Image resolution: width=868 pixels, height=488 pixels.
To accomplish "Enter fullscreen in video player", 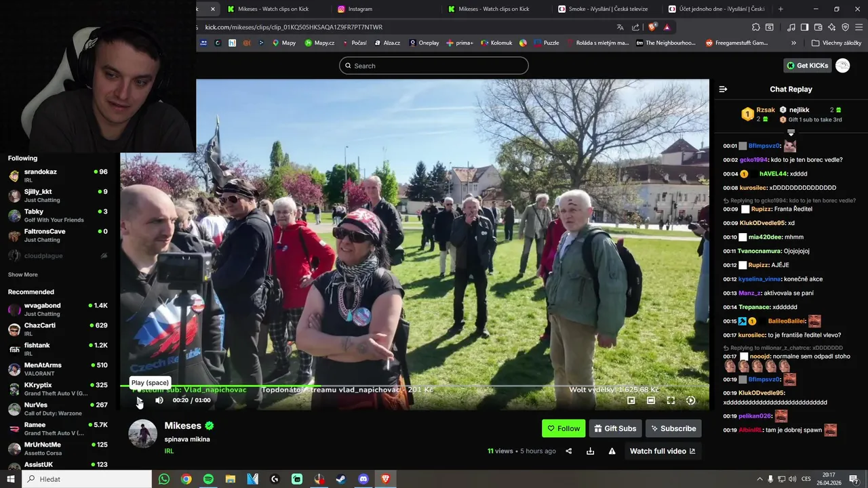I will click(x=671, y=401).
